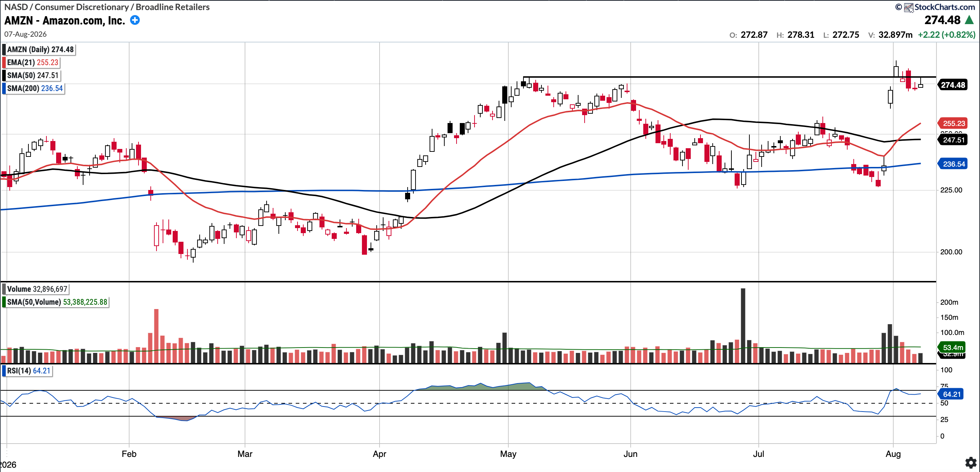Click the 200m volume axis label
Screen dimensions: 980x472
click(x=949, y=302)
